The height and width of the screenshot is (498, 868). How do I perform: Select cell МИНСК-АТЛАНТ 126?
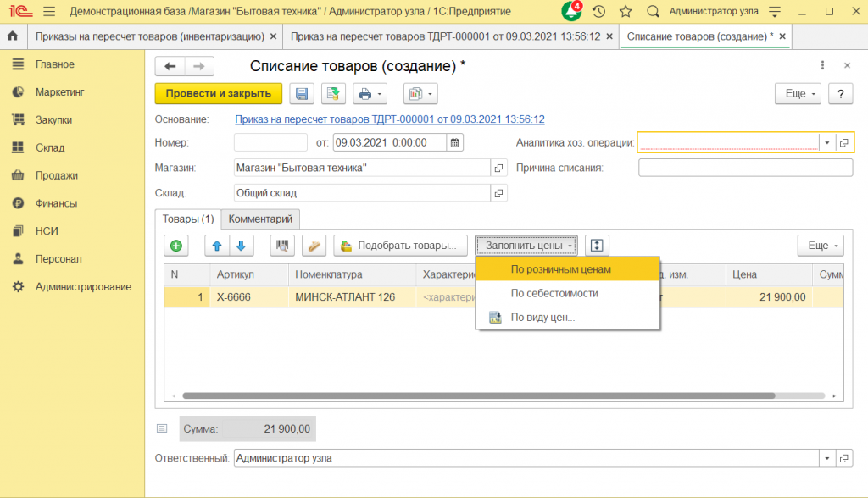[352, 297]
